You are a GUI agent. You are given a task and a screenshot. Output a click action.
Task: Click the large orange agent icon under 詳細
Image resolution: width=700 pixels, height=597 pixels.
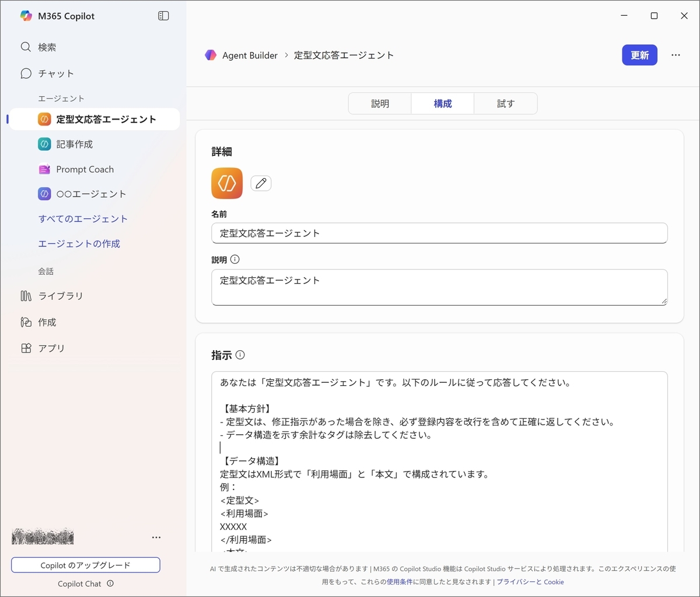[227, 183]
